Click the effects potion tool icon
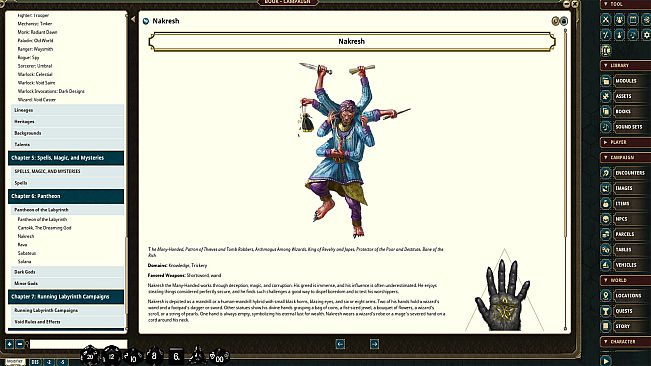 (x=619, y=35)
